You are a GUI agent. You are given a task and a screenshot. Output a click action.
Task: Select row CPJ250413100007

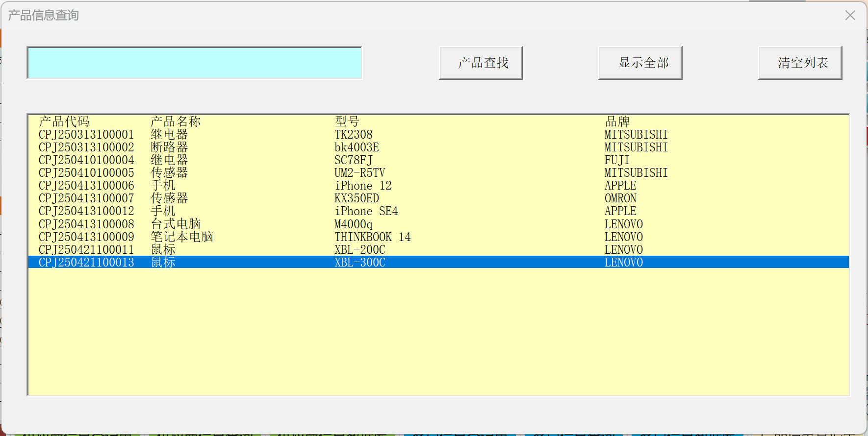[x=438, y=198]
